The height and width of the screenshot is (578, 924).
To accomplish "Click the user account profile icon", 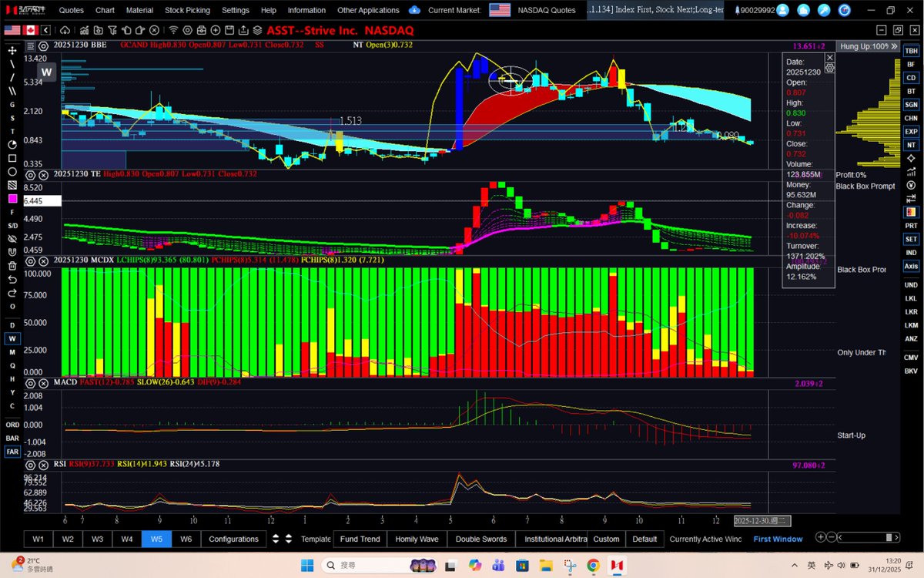I will 783,10.
